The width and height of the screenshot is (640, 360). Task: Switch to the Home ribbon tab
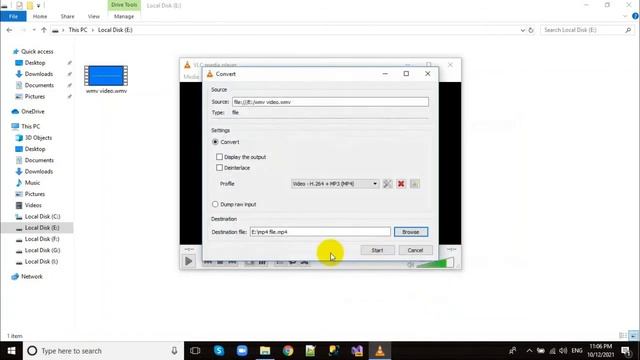40,16
